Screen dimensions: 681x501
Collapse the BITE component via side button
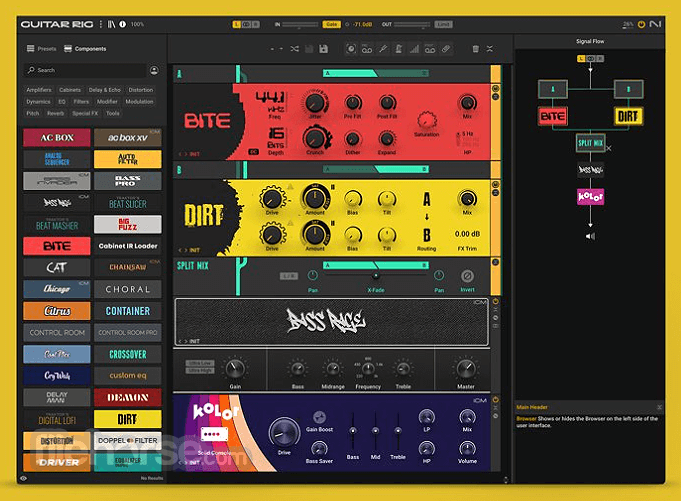point(496,97)
